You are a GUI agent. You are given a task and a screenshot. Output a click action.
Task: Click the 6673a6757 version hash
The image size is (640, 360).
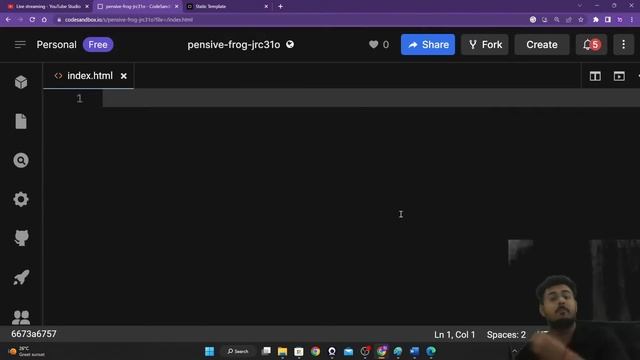[x=34, y=334]
